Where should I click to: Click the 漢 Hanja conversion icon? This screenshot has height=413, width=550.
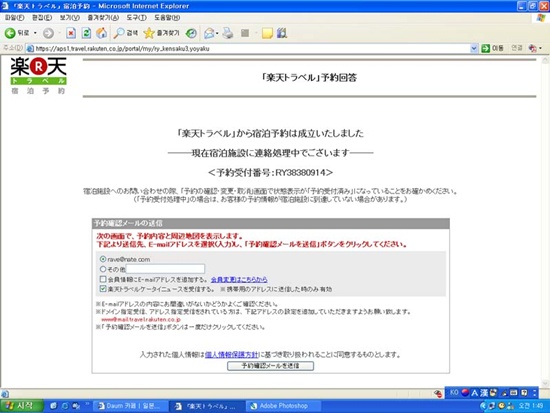click(x=484, y=393)
